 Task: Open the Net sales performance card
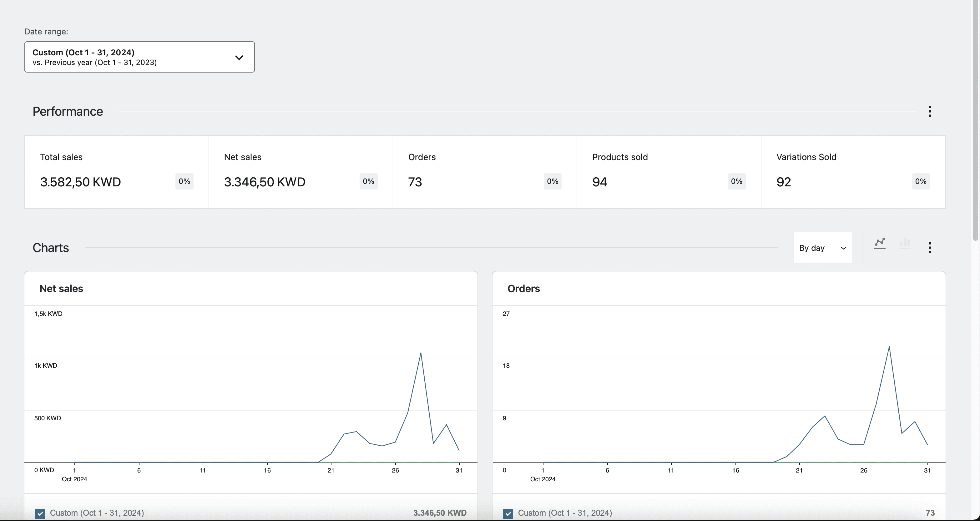point(301,172)
